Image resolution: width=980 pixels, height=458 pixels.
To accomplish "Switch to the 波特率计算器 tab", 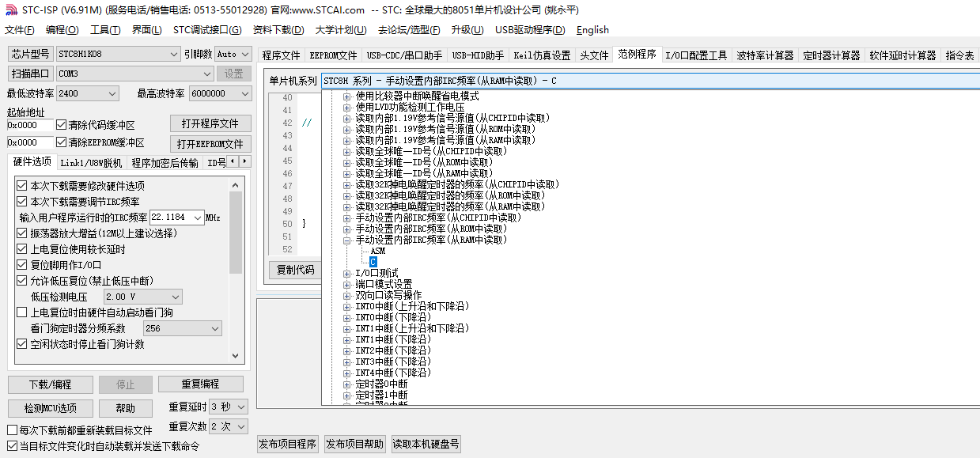I will tap(765, 55).
